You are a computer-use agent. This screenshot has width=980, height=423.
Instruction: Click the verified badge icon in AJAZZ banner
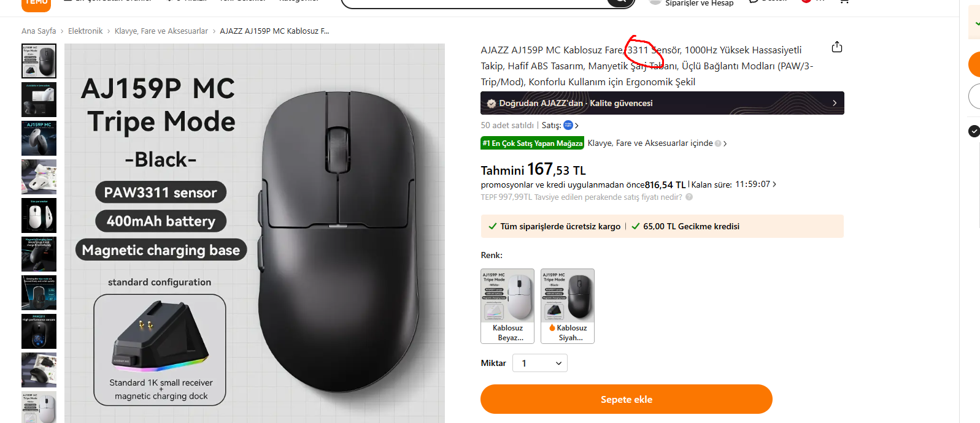point(492,104)
